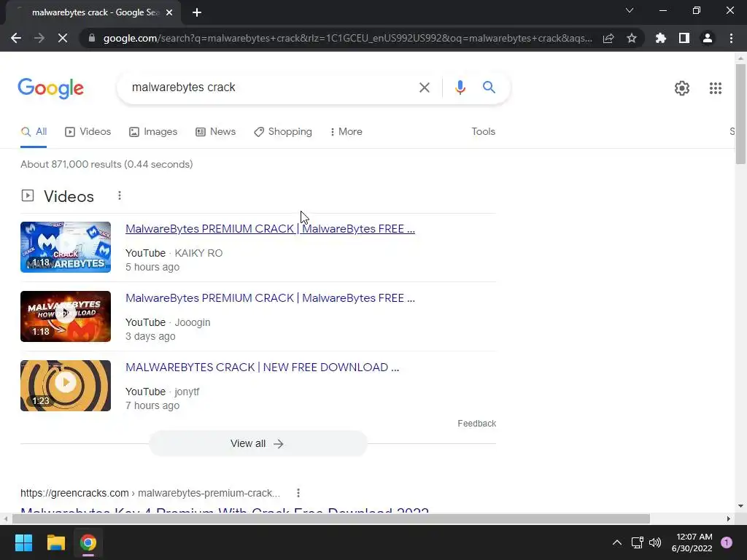Select the All results tab
Viewport: 747px width, 560px height.
(x=34, y=132)
